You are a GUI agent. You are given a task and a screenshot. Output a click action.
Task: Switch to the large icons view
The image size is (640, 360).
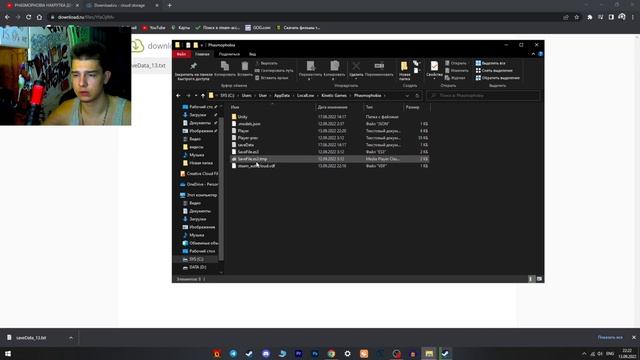(x=539, y=279)
